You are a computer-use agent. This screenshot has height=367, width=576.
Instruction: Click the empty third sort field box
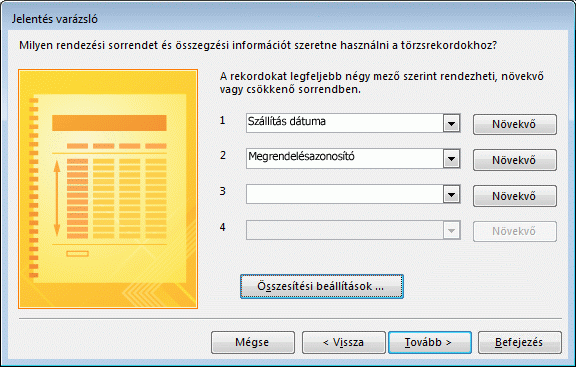(x=353, y=194)
